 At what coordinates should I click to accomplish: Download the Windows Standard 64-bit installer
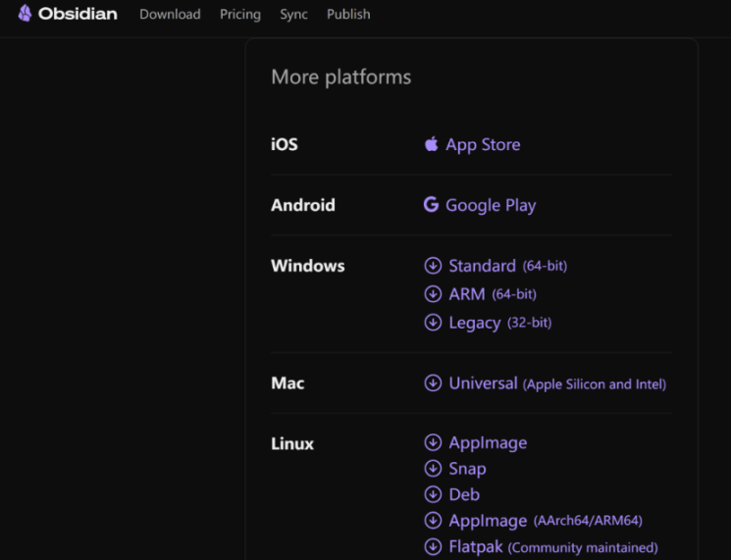482,266
